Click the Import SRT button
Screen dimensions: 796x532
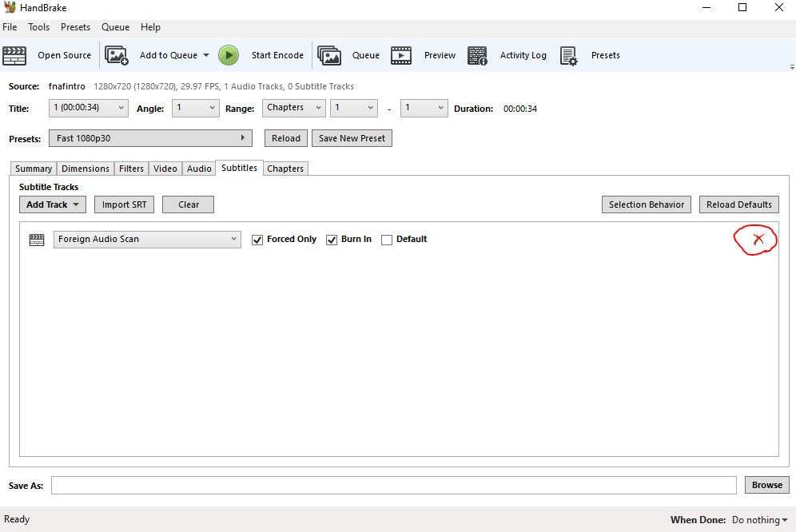[125, 204]
